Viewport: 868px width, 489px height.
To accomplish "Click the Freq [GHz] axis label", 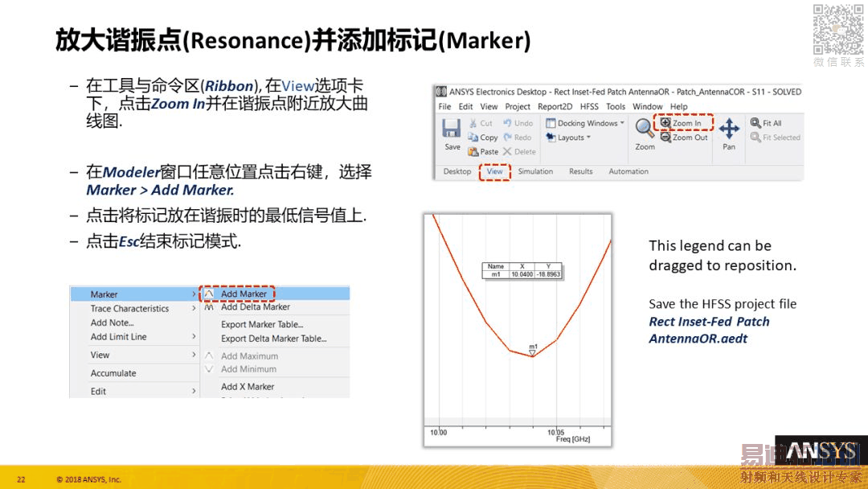I will click(573, 439).
